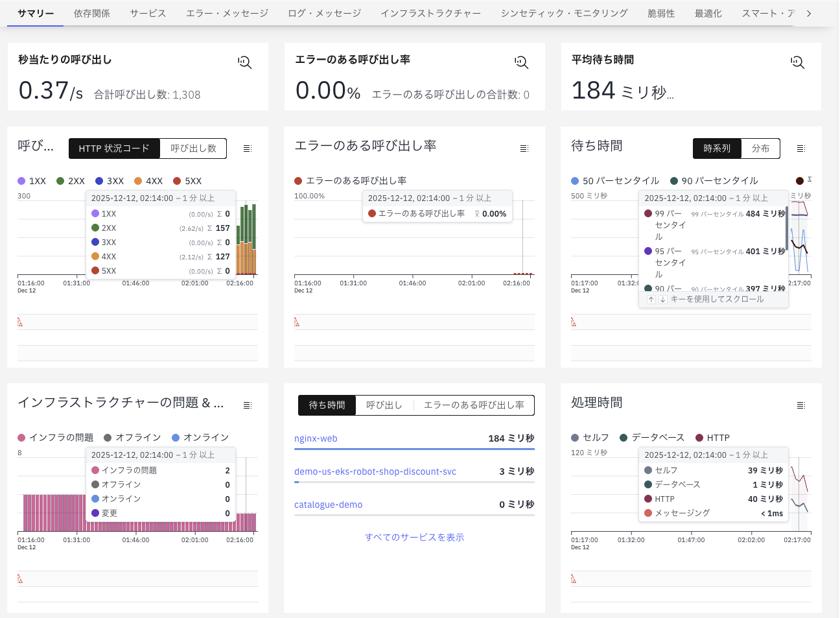Toggle the オフライン legend series
The width and height of the screenshot is (840, 618).
coord(132,438)
